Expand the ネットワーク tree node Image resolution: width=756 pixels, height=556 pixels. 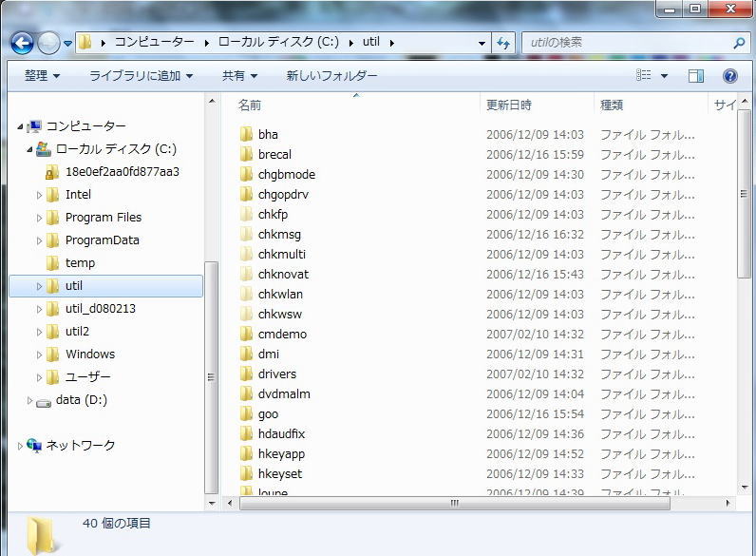point(20,446)
